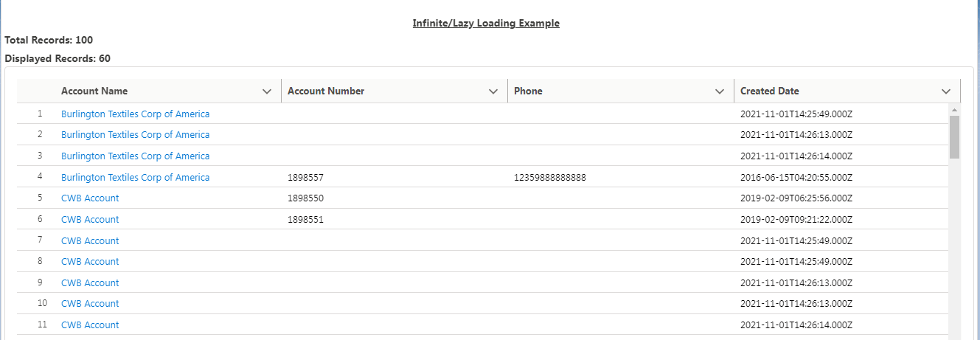
Task: Click row number 4 cell
Action: coord(40,177)
